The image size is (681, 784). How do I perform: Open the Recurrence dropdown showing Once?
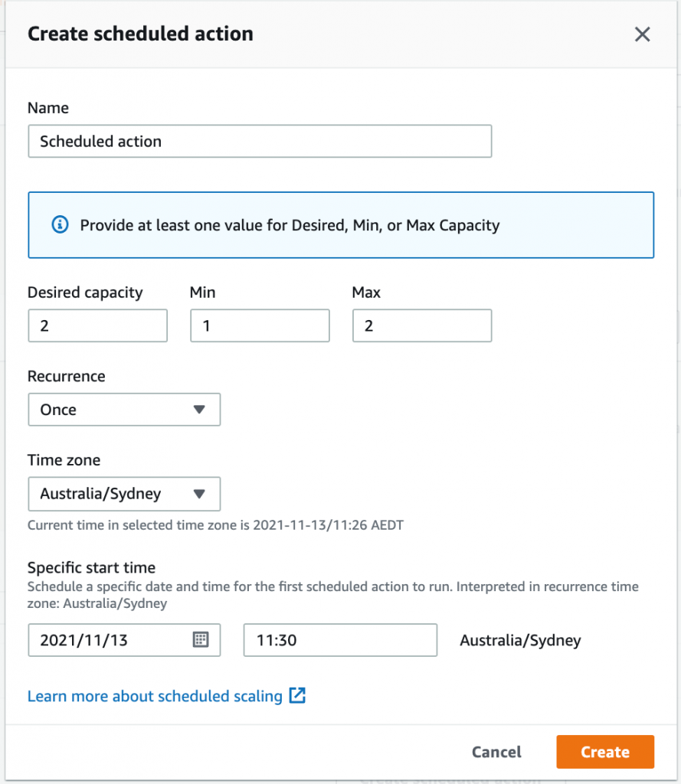click(124, 410)
